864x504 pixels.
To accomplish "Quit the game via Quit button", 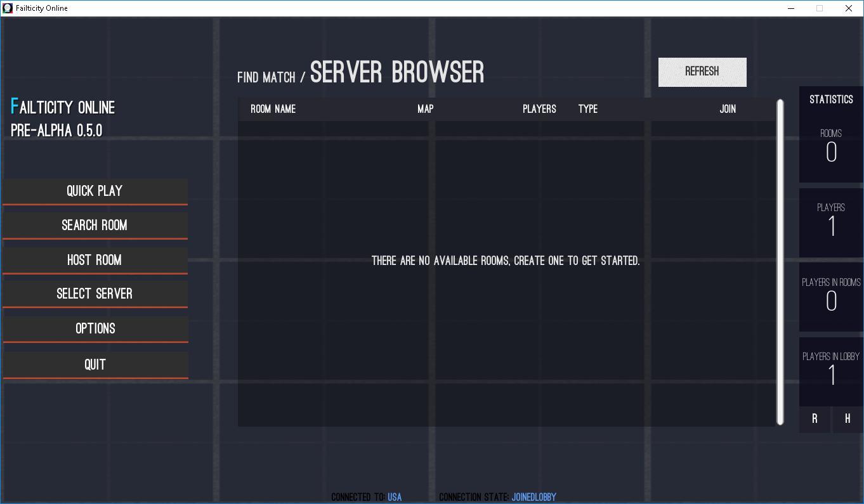I will (95, 365).
